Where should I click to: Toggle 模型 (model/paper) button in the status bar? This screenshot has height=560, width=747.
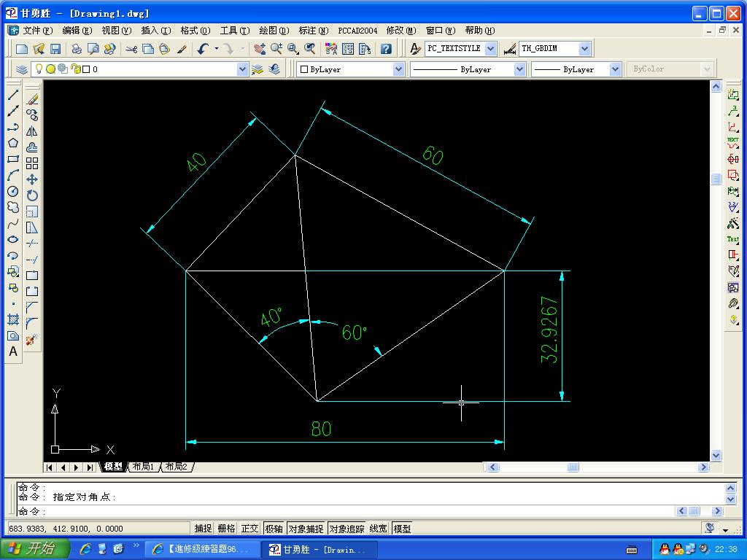402,529
